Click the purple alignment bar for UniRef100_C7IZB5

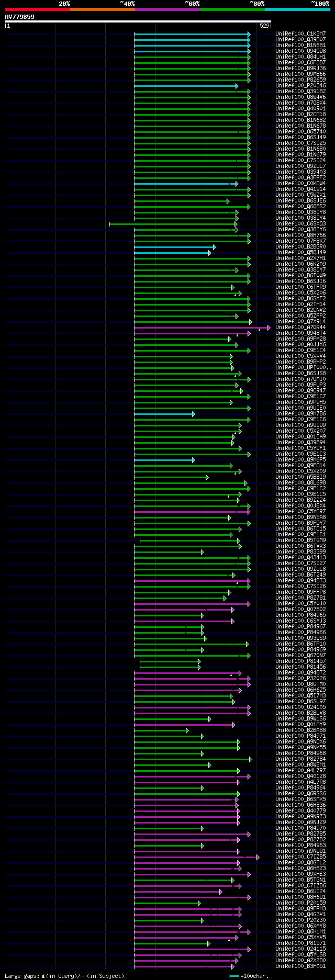click(196, 857)
